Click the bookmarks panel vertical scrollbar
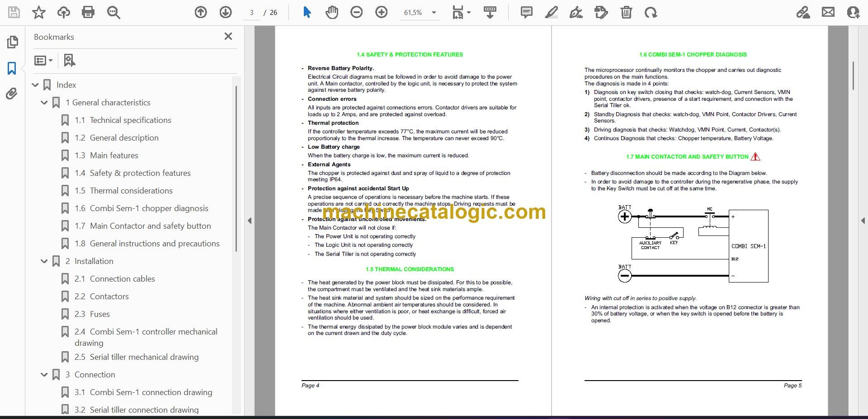The height and width of the screenshot is (419, 868). 236,168
